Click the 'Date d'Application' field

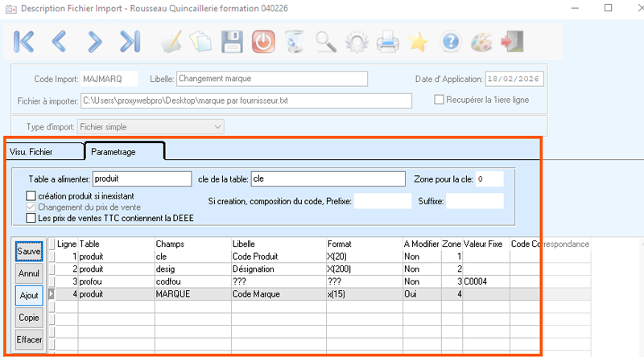coord(514,79)
